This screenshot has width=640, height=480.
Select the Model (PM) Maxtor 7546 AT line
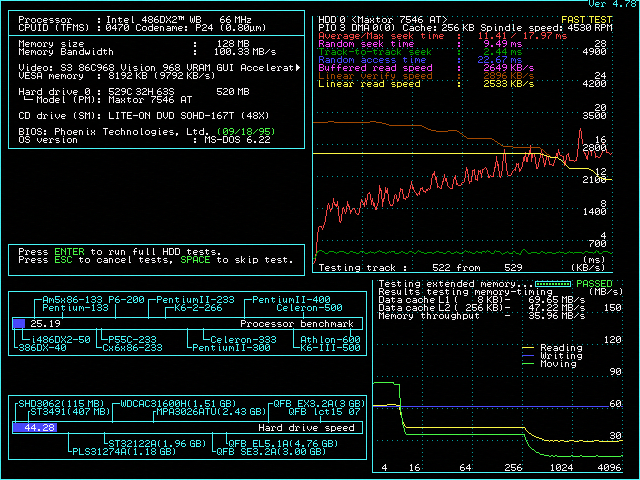point(108,100)
